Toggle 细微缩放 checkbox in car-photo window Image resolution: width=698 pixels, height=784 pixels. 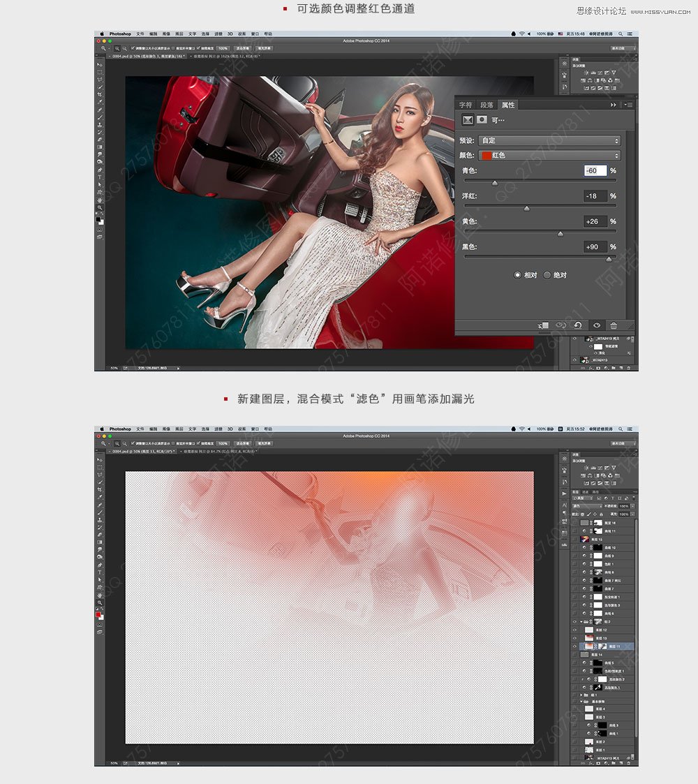point(198,48)
